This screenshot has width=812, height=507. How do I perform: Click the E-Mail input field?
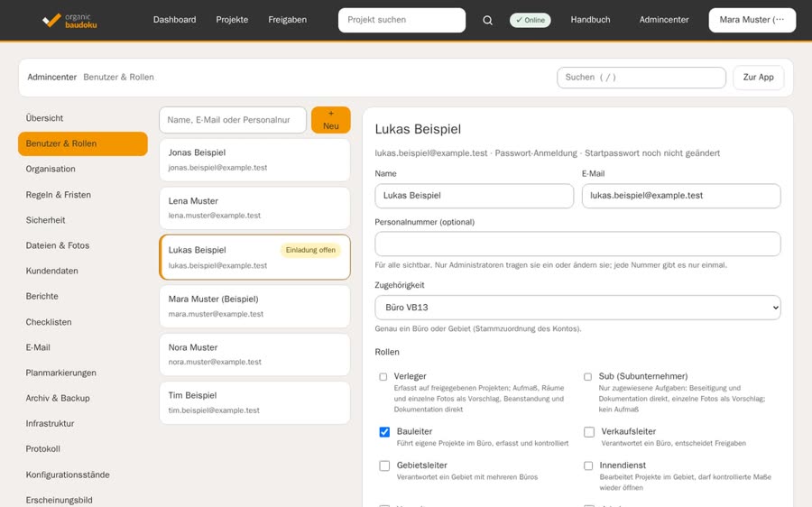pos(681,196)
